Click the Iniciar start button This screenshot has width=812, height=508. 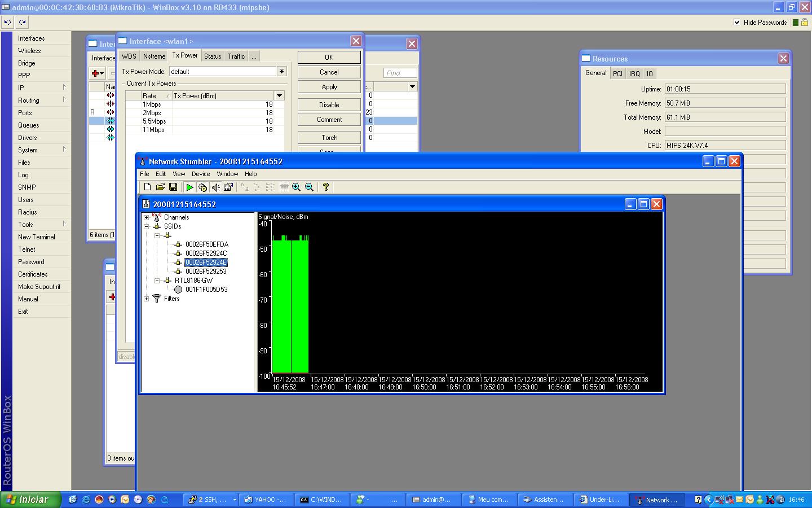point(27,500)
